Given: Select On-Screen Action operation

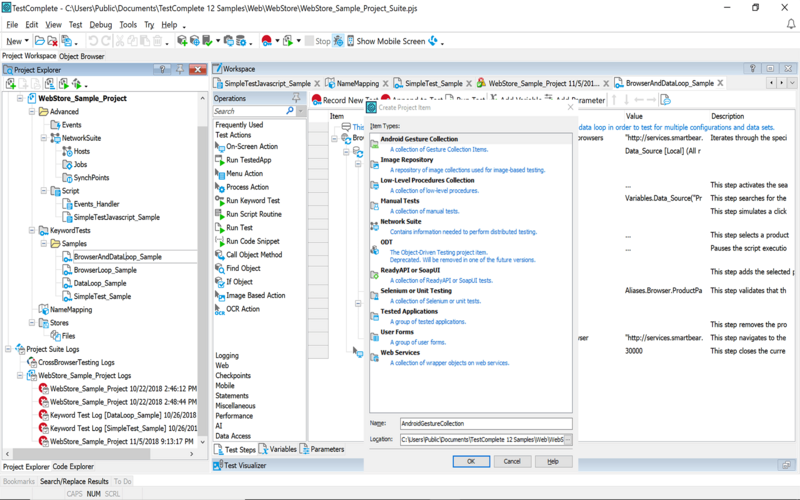Looking at the screenshot, I should tap(252, 146).
